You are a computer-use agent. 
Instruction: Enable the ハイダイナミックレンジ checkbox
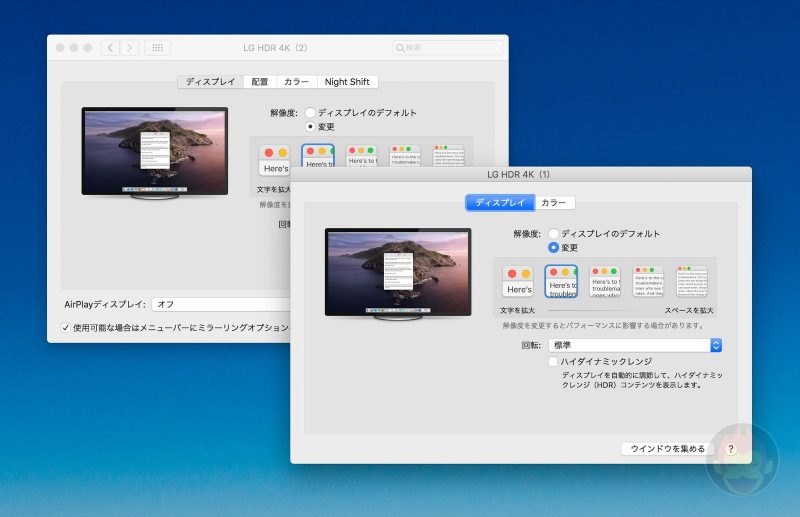[554, 362]
